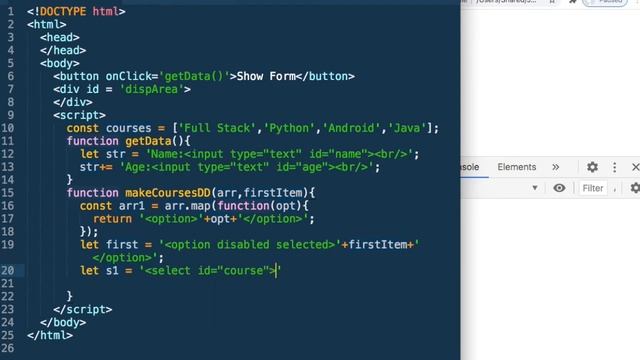Click 'getData' function name on line 11
Screen dimensions: 640x360
pyautogui.click(x=148, y=141)
